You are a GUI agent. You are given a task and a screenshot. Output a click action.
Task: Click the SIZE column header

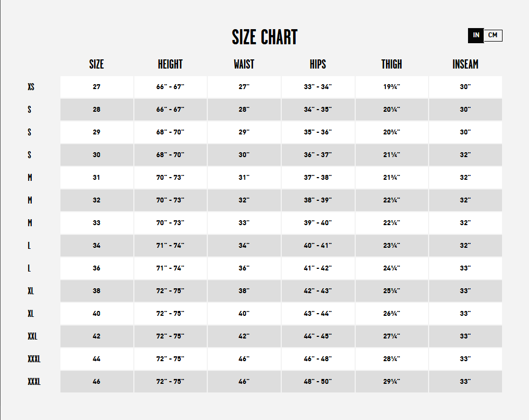pos(97,64)
